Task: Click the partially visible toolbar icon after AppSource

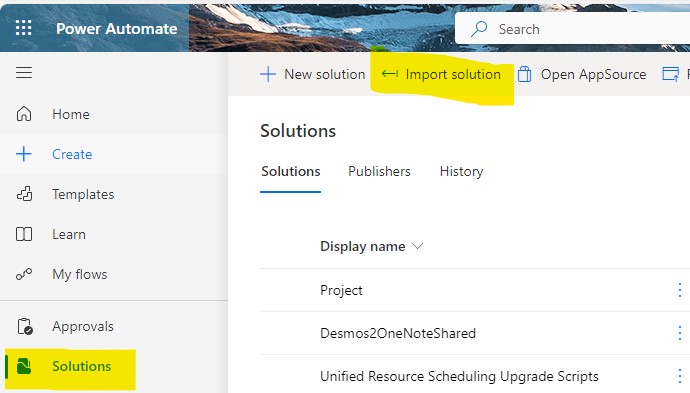Action: point(671,74)
